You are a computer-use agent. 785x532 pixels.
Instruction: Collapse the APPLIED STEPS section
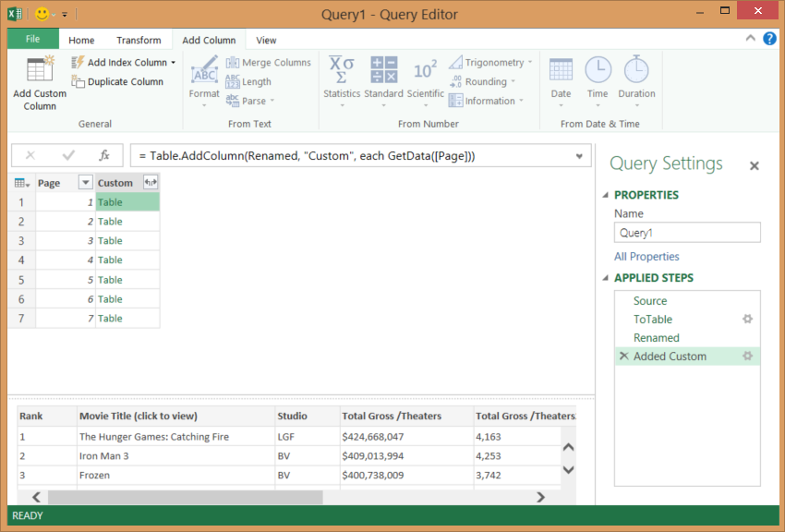(605, 278)
